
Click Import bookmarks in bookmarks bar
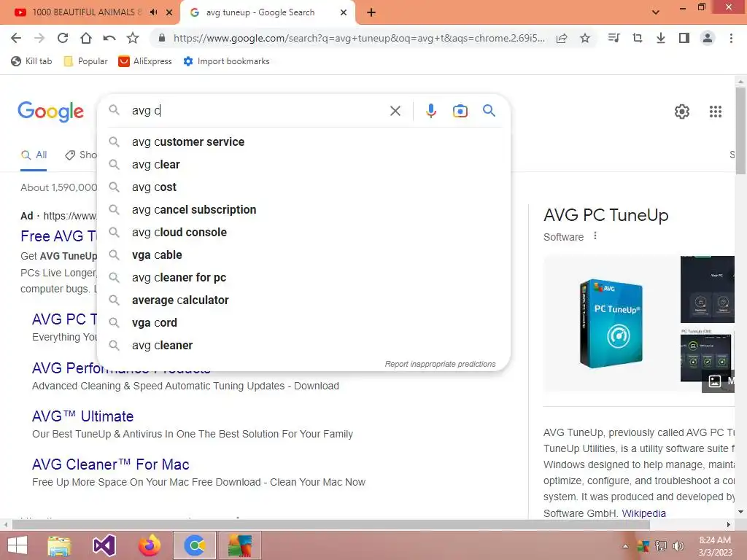(x=226, y=61)
